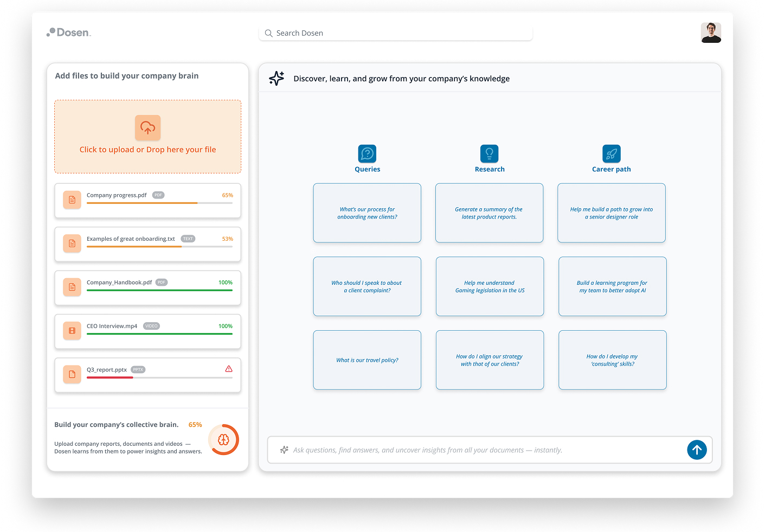Select "What is our travel policy?" card

click(367, 360)
